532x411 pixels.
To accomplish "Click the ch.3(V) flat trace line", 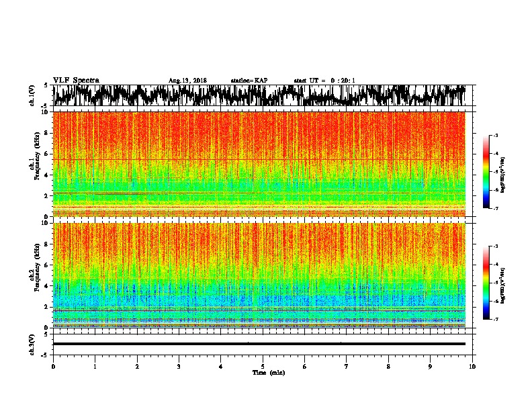I will (x=259, y=344).
